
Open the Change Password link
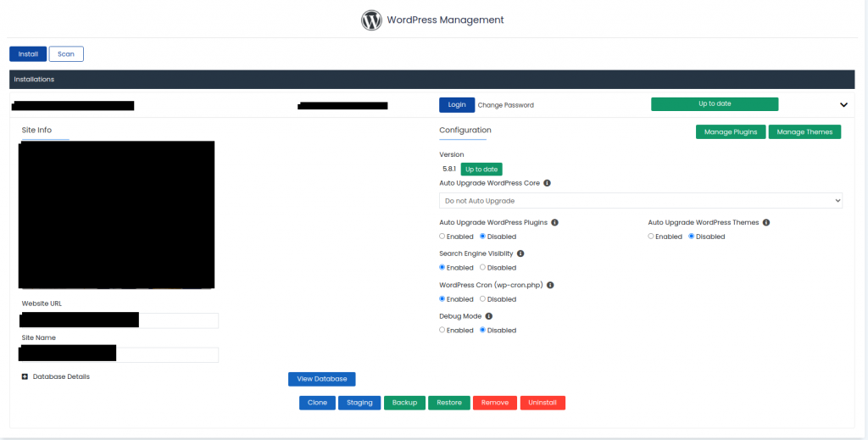[x=506, y=105]
